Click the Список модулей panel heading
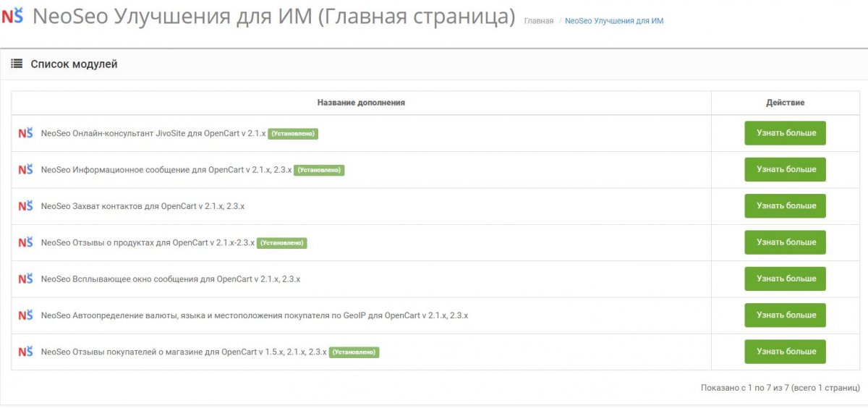The image size is (868, 408). click(x=74, y=64)
